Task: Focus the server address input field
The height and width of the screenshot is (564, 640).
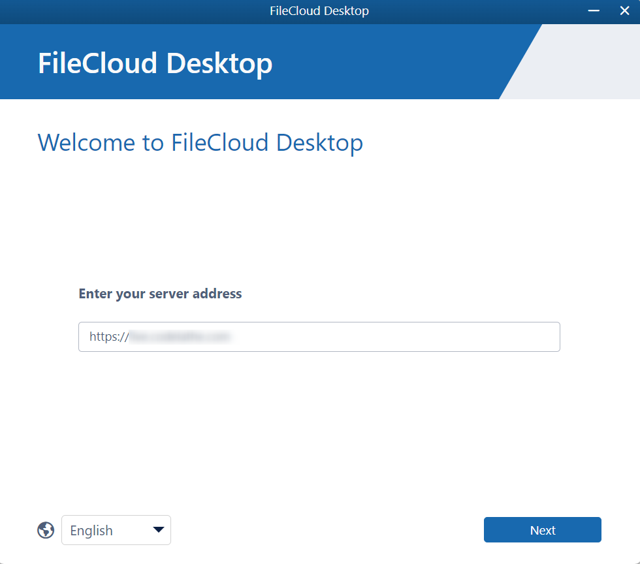Action: coord(319,337)
